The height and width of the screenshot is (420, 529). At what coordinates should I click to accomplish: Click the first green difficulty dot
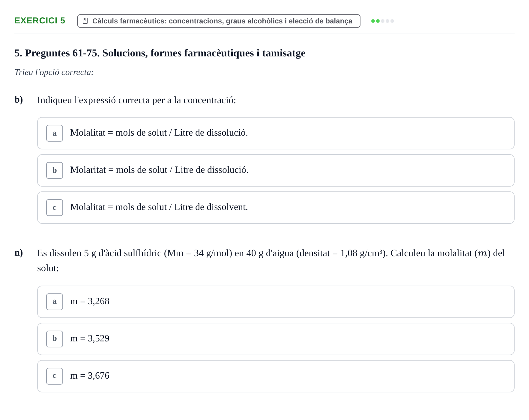click(373, 21)
